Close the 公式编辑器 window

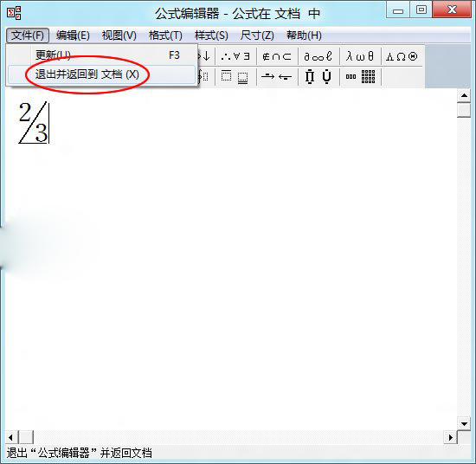pyautogui.click(x=452, y=10)
